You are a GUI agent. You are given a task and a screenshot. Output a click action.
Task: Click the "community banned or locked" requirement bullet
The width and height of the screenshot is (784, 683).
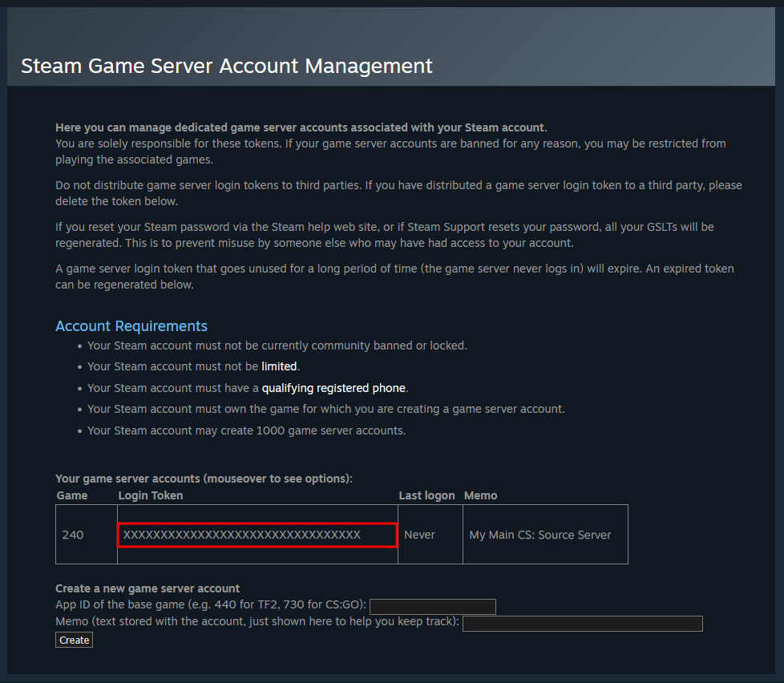277,346
